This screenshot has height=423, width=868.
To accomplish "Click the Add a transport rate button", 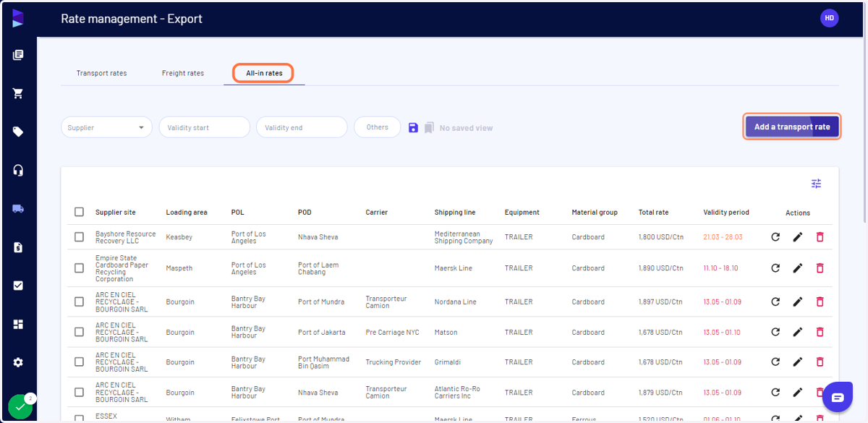I will 792,127.
